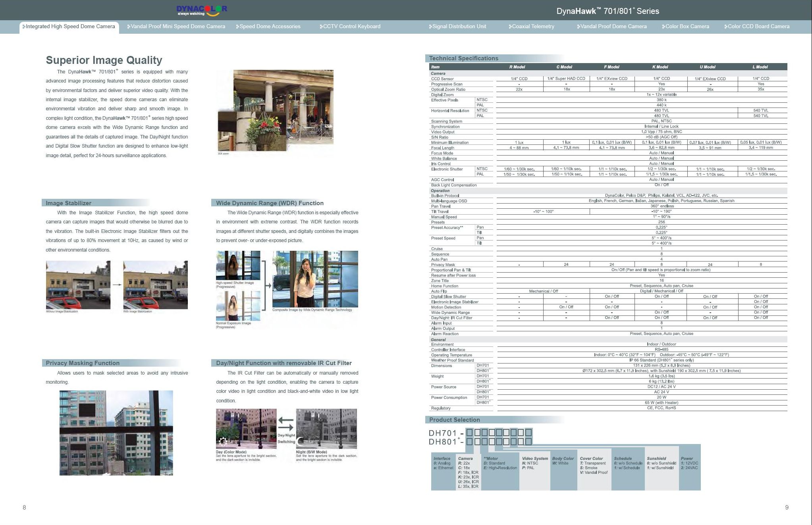Viewport: 812px width, 525px height.
Task: Click the Privacy Mask row label
Action: pos(443,265)
